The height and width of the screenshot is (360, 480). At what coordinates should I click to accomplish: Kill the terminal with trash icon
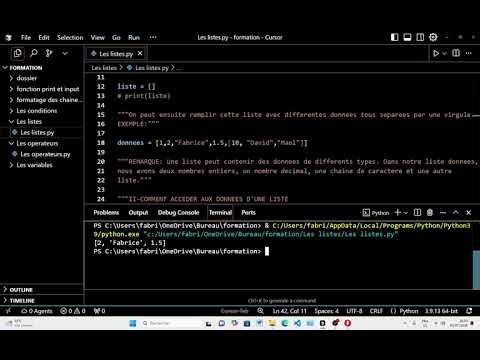pos(430,212)
